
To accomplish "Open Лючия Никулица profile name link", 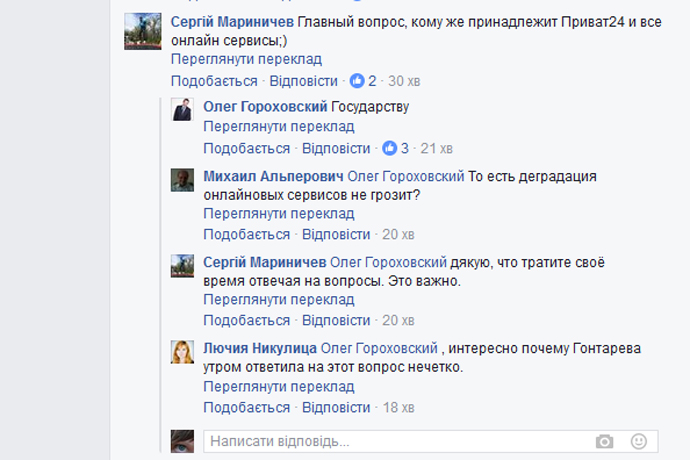I will [x=260, y=348].
